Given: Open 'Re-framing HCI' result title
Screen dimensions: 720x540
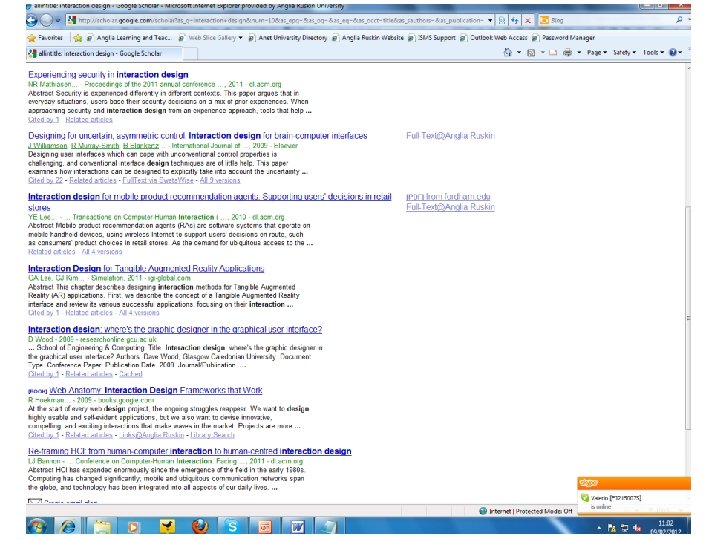Looking at the screenshot, I should coord(190,451).
